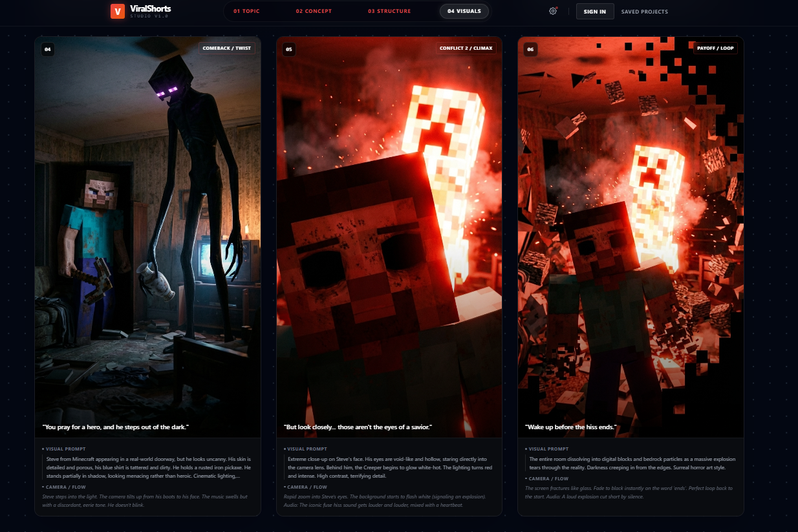Click prompt text starting "Extreme close-up on Steve's face"
This screenshot has width=798, height=532.
pyautogui.click(x=391, y=467)
